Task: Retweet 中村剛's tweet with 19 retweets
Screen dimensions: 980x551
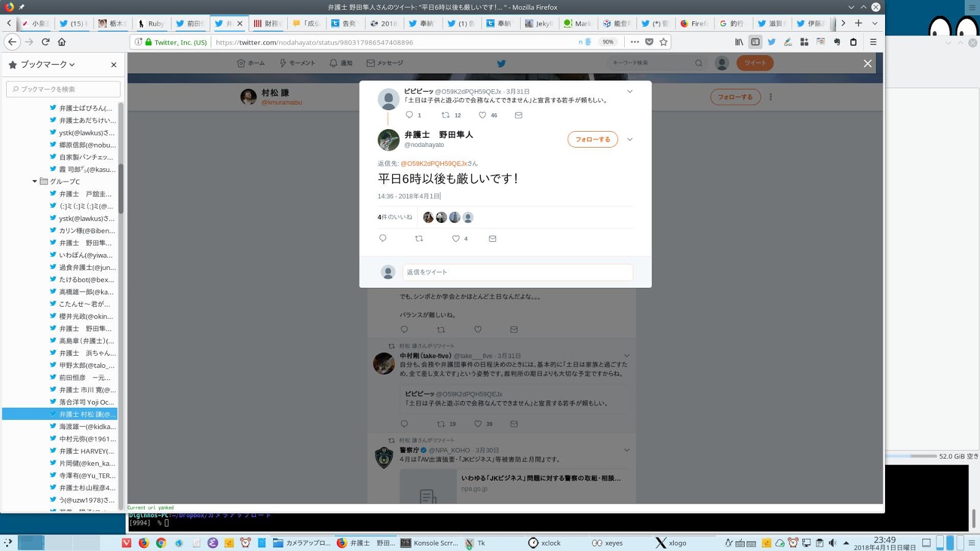Action: click(x=441, y=424)
